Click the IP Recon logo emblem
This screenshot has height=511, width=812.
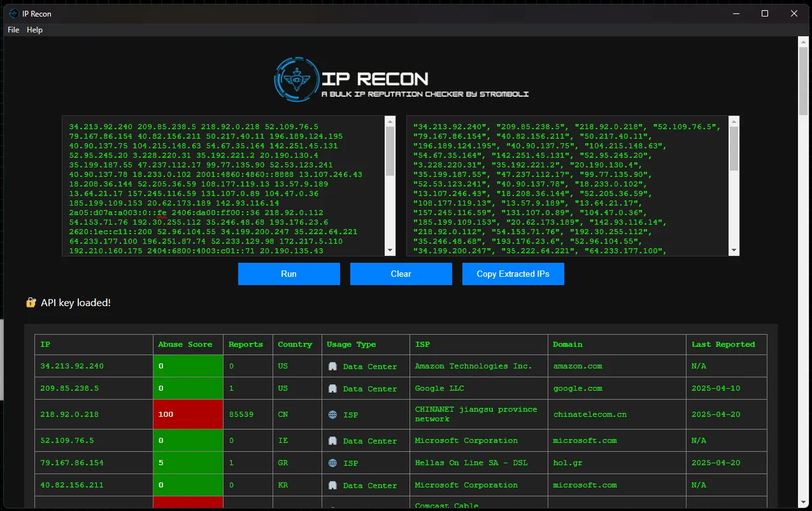point(297,79)
